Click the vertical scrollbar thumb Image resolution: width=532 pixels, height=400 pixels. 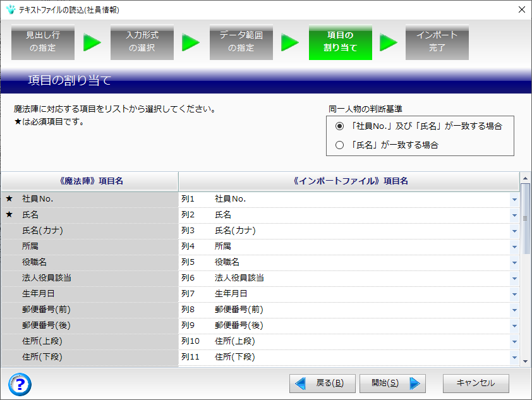[525, 219]
